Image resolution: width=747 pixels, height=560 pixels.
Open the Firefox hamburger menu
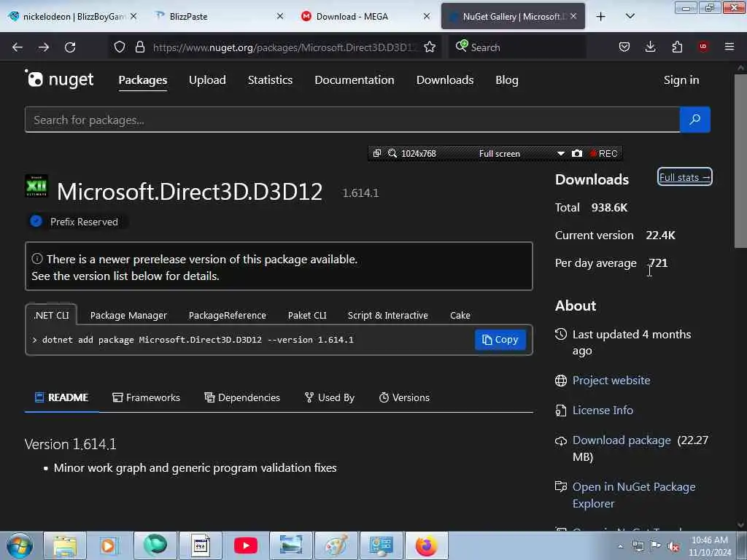point(729,47)
